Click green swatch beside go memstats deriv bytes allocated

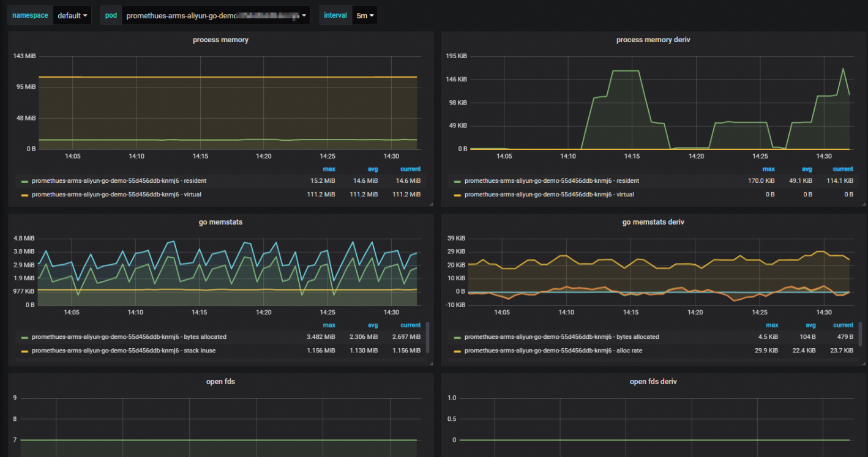[x=457, y=338]
